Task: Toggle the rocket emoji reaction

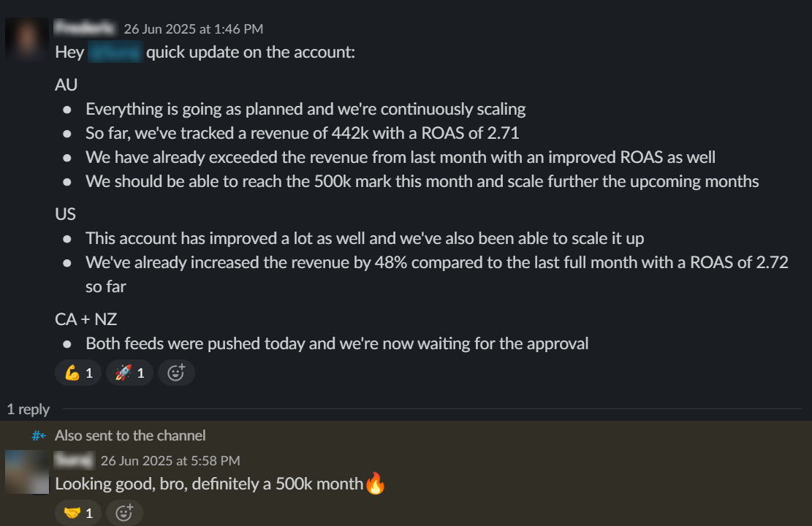Action: tap(129, 373)
